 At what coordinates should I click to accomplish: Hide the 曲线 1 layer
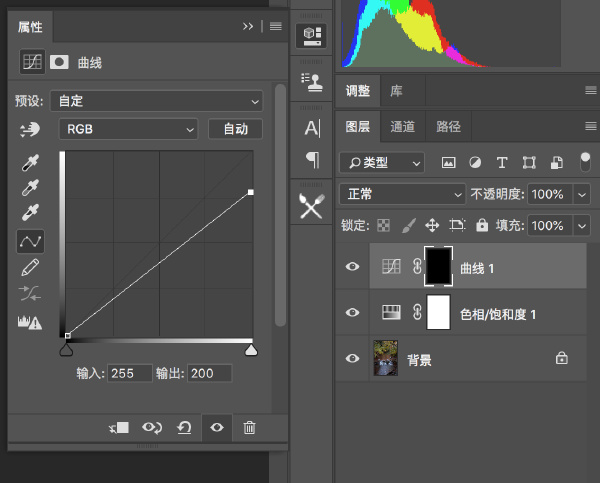pos(352,267)
